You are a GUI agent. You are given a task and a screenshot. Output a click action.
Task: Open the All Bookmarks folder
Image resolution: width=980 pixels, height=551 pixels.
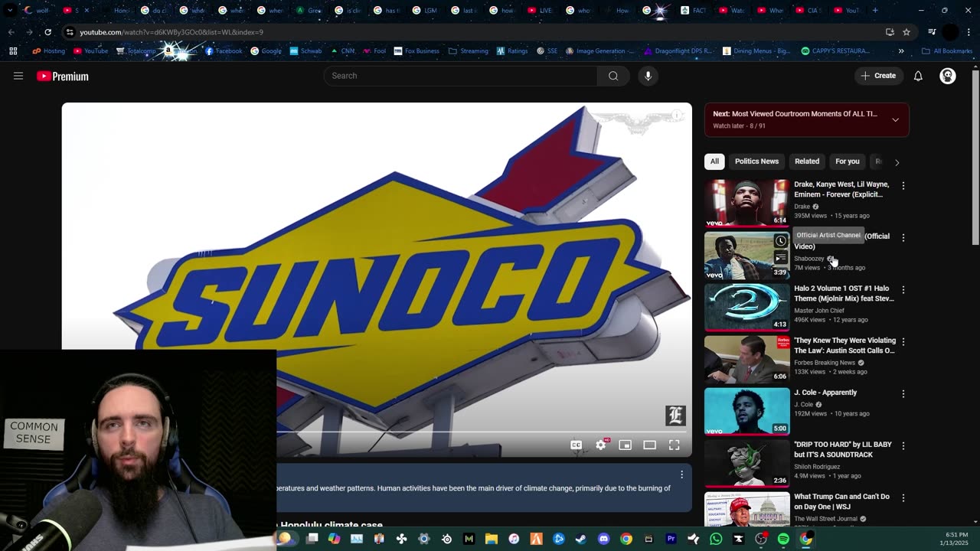coord(947,51)
